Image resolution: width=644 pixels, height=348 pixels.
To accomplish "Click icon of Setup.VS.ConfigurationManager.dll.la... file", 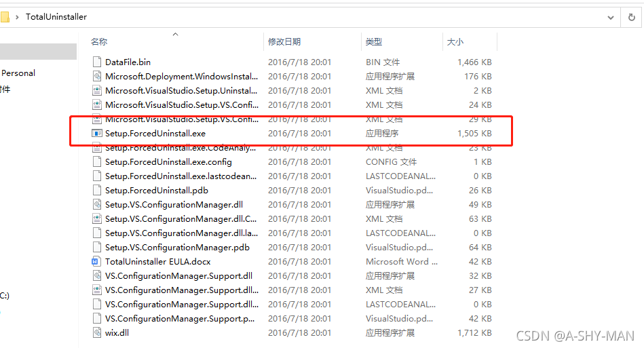I will click(x=97, y=233).
